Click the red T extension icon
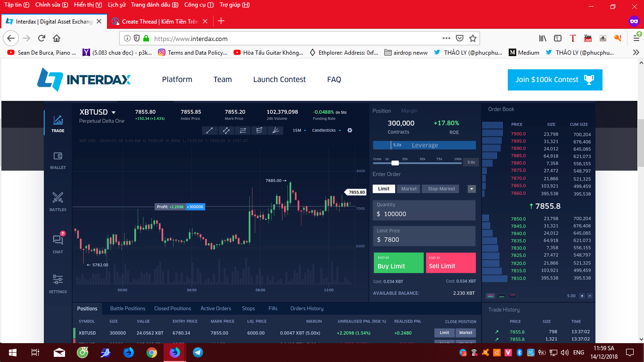 [573, 39]
